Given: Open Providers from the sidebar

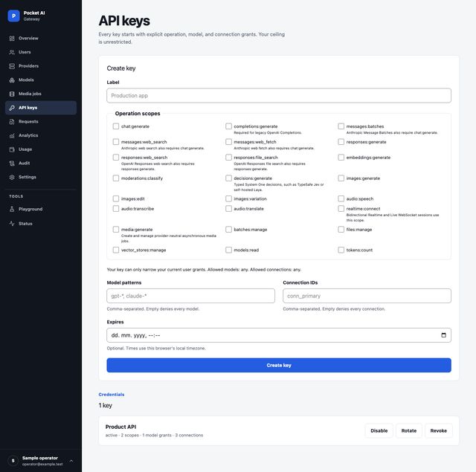Looking at the screenshot, I should point(41,66).
